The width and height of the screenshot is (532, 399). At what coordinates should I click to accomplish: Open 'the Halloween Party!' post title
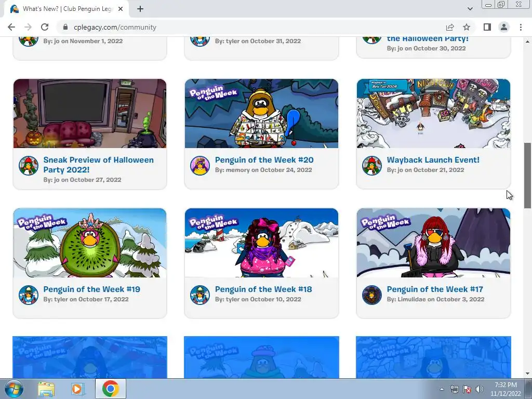(x=428, y=39)
